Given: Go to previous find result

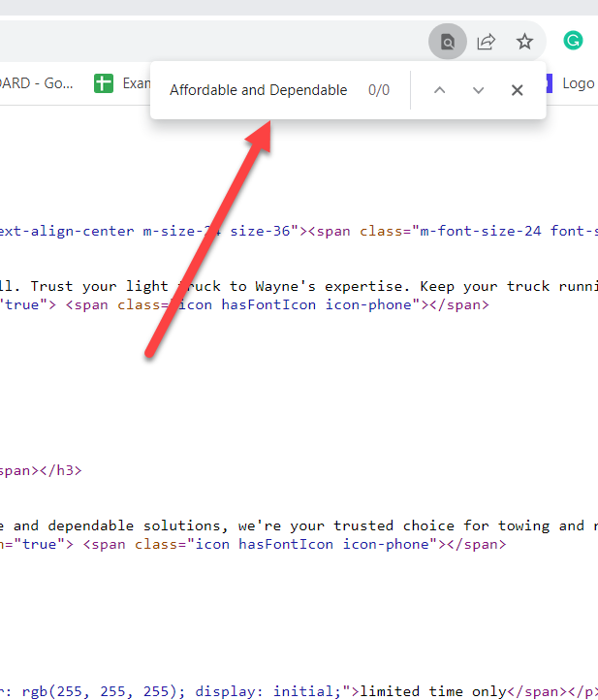Looking at the screenshot, I should click(x=440, y=90).
